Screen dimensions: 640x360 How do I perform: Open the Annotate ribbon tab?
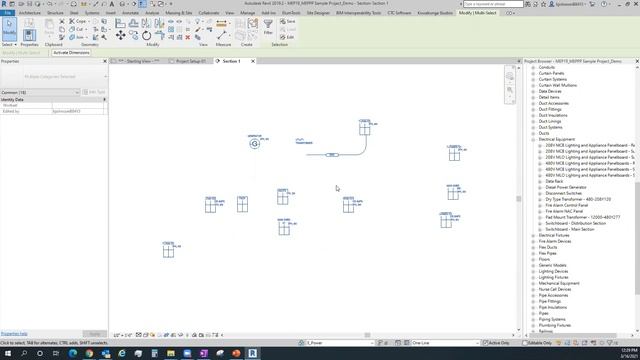130,13
